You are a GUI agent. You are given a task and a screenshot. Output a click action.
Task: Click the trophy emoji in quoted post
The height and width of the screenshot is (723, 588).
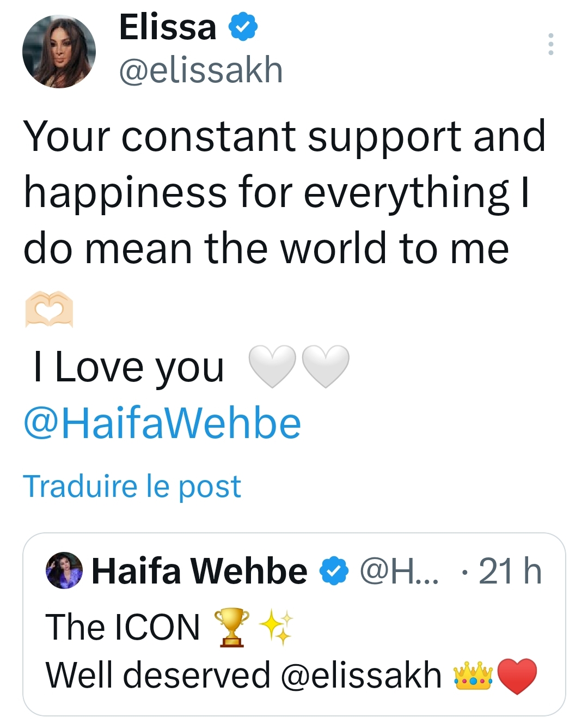click(231, 627)
